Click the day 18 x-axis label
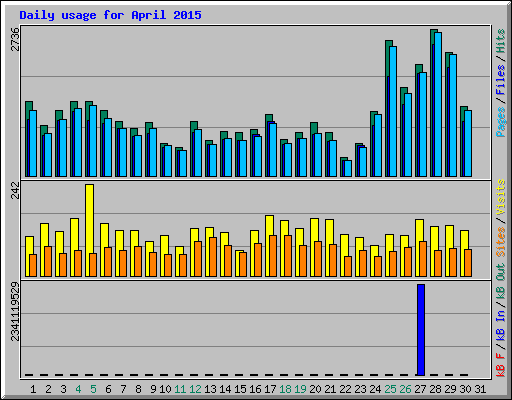The image size is (512, 400). (x=285, y=389)
